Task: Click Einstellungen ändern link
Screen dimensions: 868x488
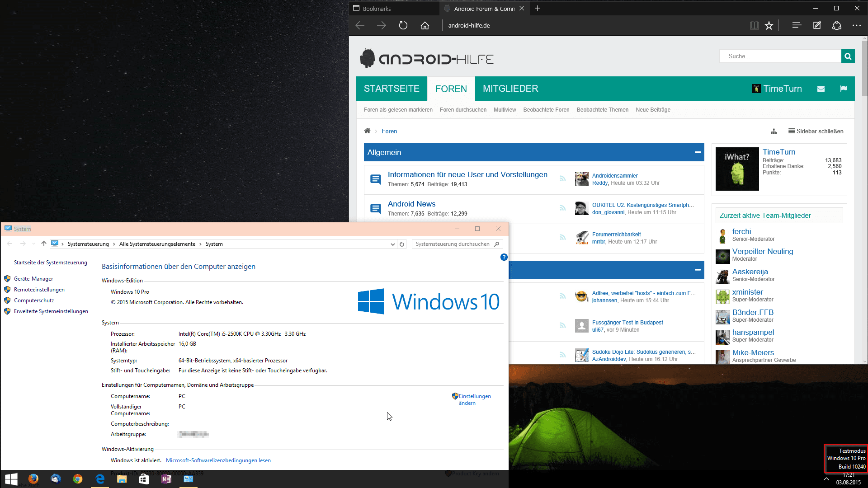Action: [474, 399]
